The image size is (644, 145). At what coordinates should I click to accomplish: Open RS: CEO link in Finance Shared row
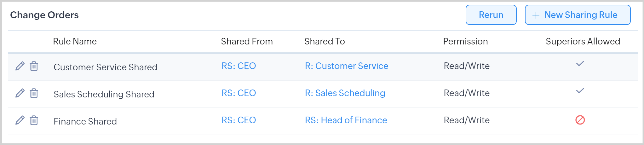[x=239, y=120]
